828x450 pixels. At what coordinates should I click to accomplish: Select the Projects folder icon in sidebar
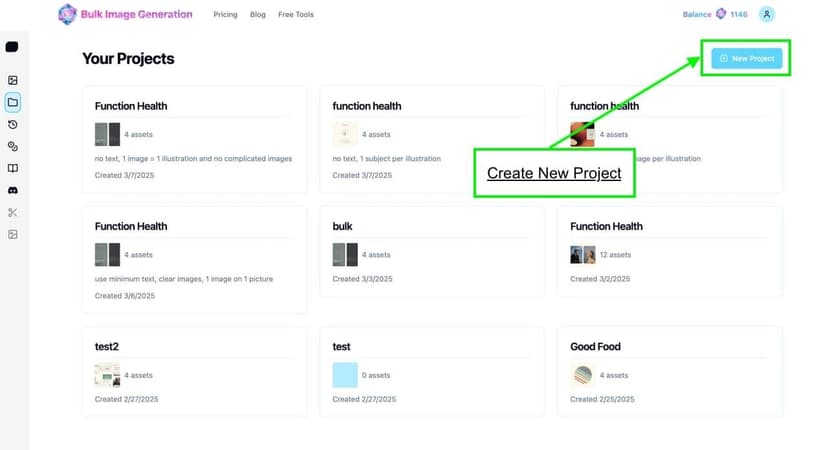tap(13, 102)
